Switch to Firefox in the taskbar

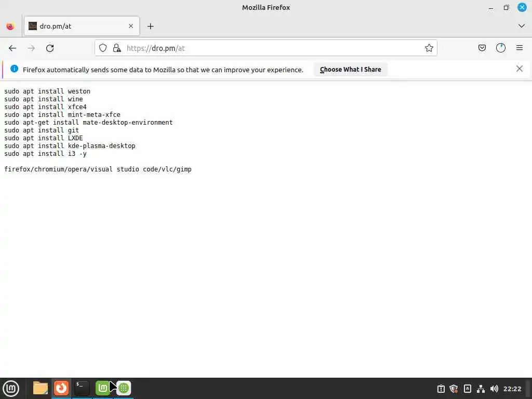61,388
